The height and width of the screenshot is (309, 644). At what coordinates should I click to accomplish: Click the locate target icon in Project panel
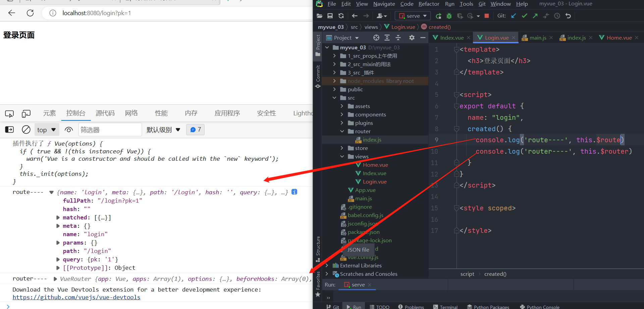(376, 38)
